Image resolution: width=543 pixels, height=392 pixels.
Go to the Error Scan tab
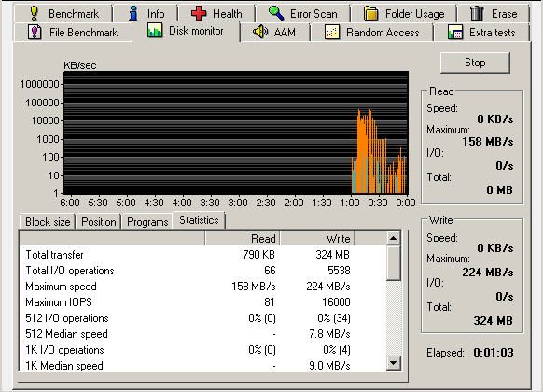coord(303,13)
